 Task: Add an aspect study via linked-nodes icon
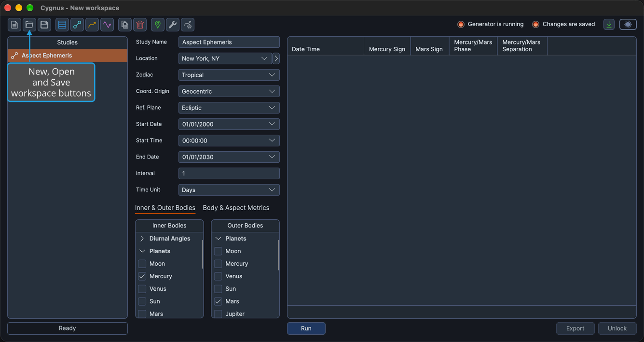pyautogui.click(x=77, y=25)
